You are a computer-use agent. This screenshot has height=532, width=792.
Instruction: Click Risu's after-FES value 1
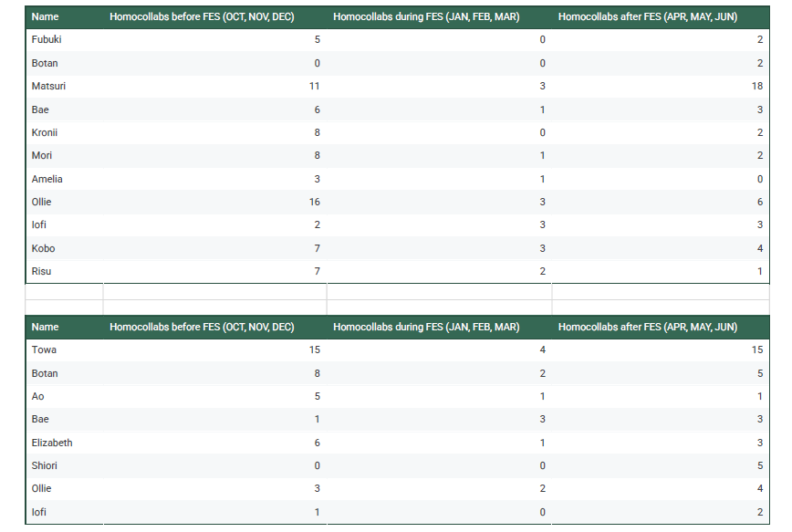tap(760, 271)
